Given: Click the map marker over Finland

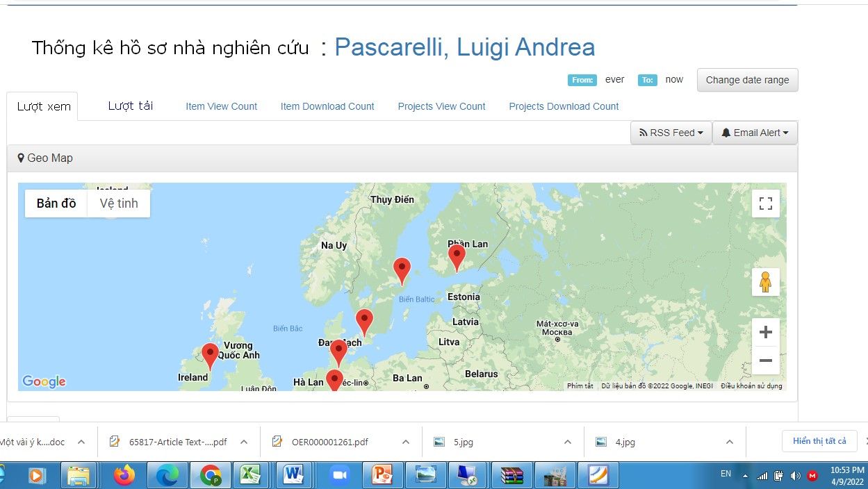Looking at the screenshot, I should (x=457, y=257).
